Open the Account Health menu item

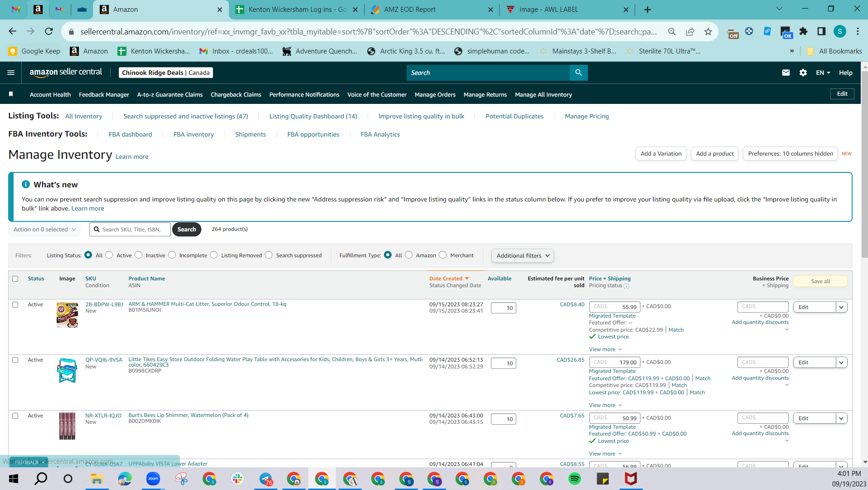click(x=50, y=94)
